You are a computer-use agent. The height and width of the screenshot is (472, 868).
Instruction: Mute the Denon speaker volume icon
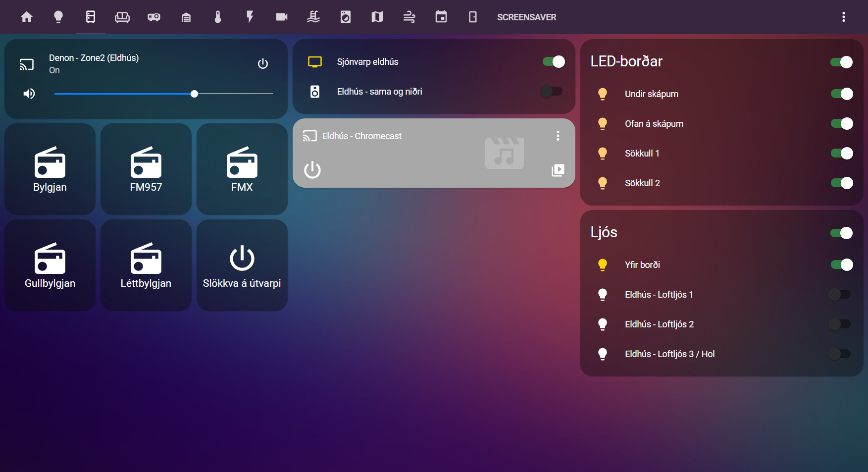pyautogui.click(x=29, y=94)
